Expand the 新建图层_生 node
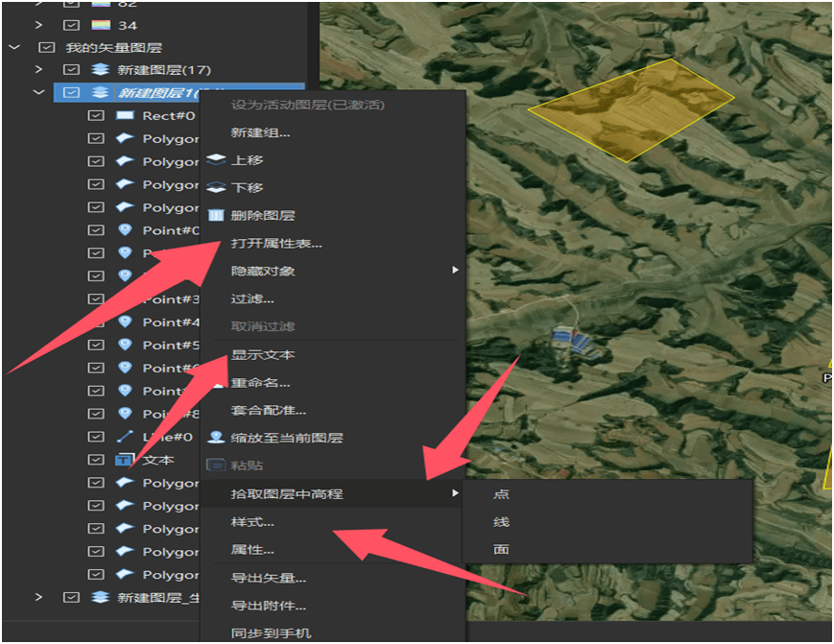834x644 pixels. pos(38,597)
